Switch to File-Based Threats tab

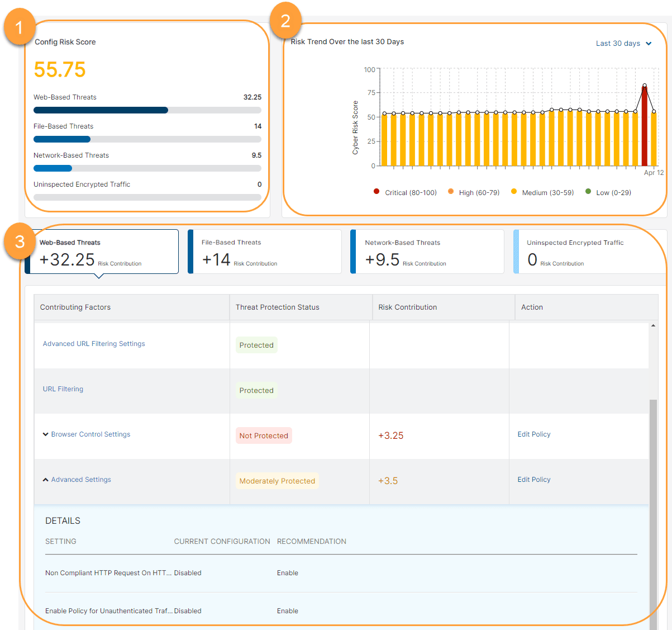click(x=265, y=252)
